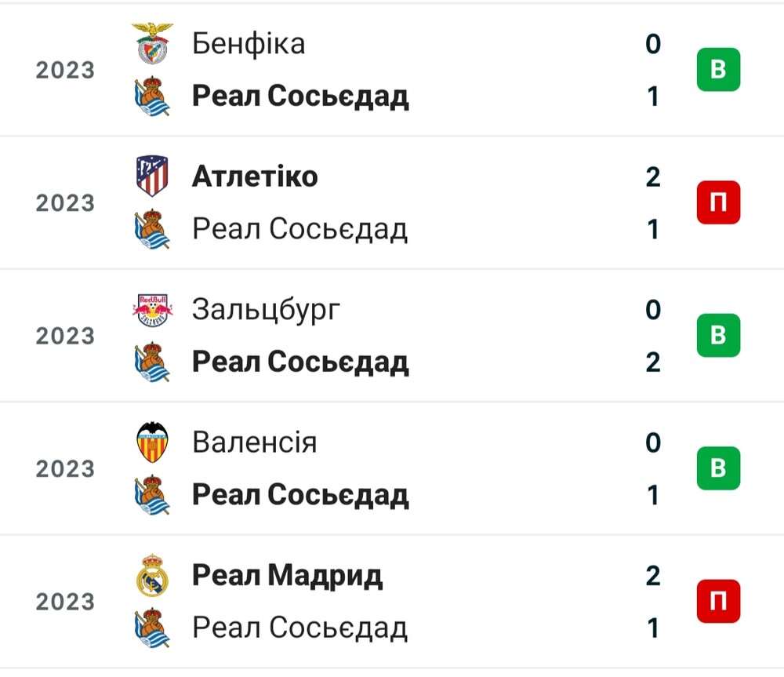This screenshot has height=677, width=784.
Task: Click the Atlético club crest
Action: click(x=153, y=177)
